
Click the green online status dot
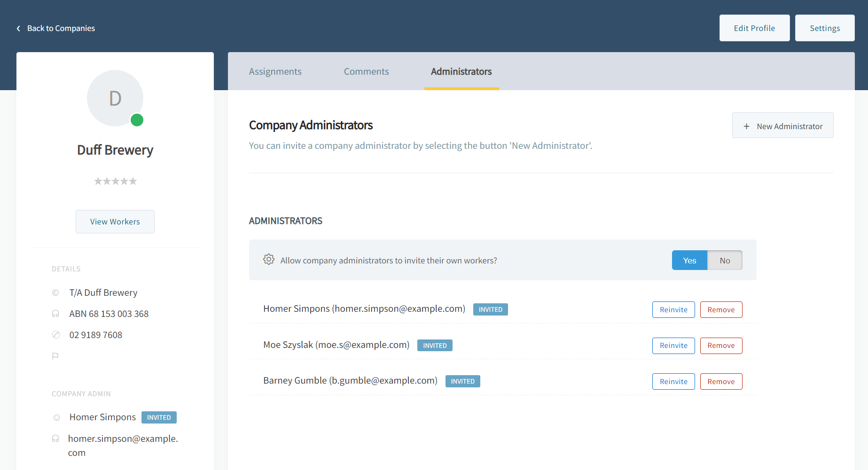point(137,120)
